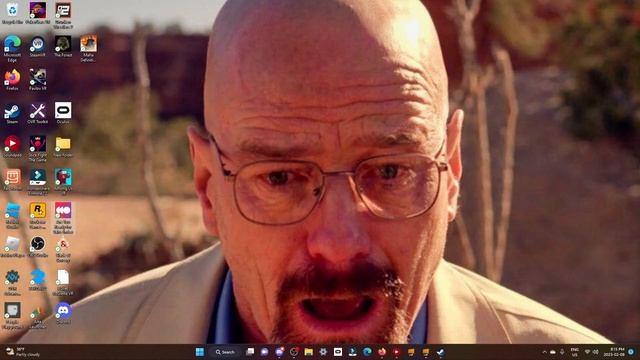The height and width of the screenshot is (360, 640).
Task: Select The Forest game icon
Action: 63,46
